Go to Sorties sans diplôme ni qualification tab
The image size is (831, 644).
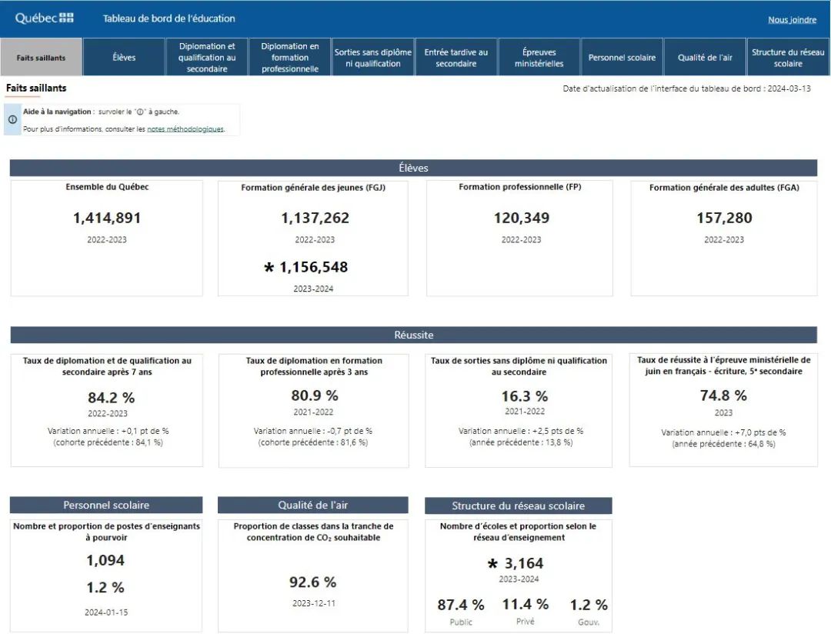[x=373, y=58]
